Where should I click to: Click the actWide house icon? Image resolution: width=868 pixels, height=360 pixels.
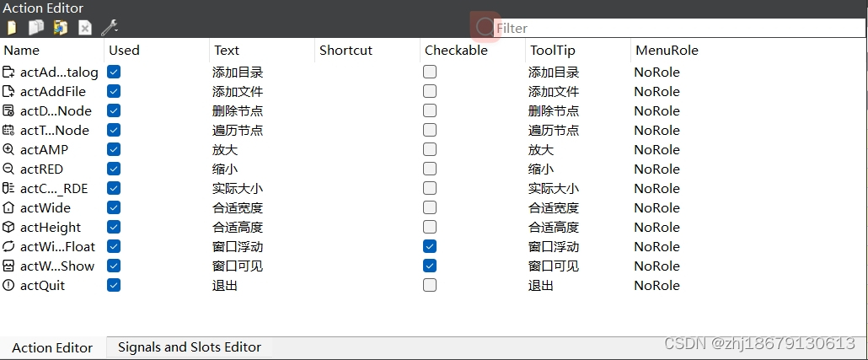click(x=9, y=207)
